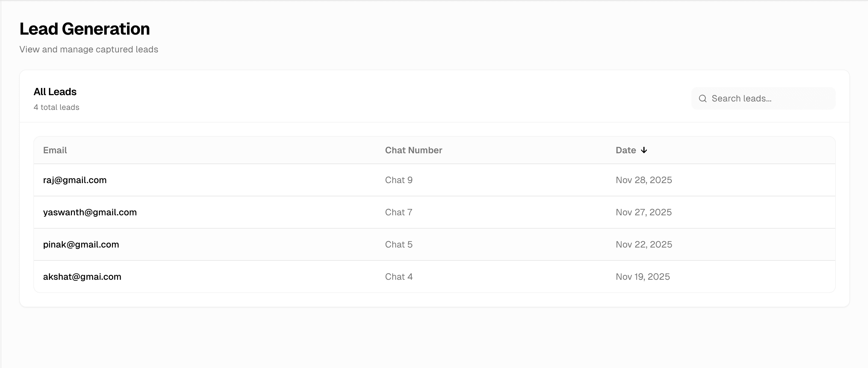Select the pinak@gmail.com lead email
The height and width of the screenshot is (368, 868).
click(x=81, y=245)
